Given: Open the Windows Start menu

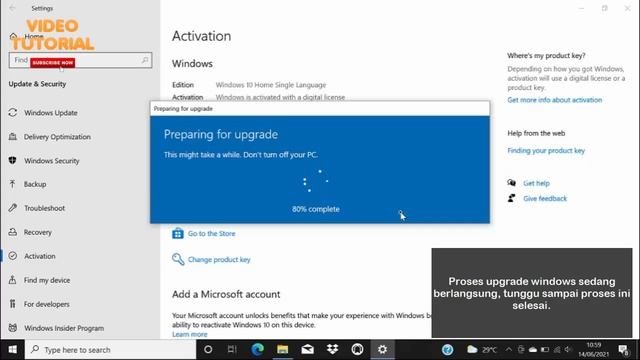Looking at the screenshot, I should pyautogui.click(x=13, y=350).
